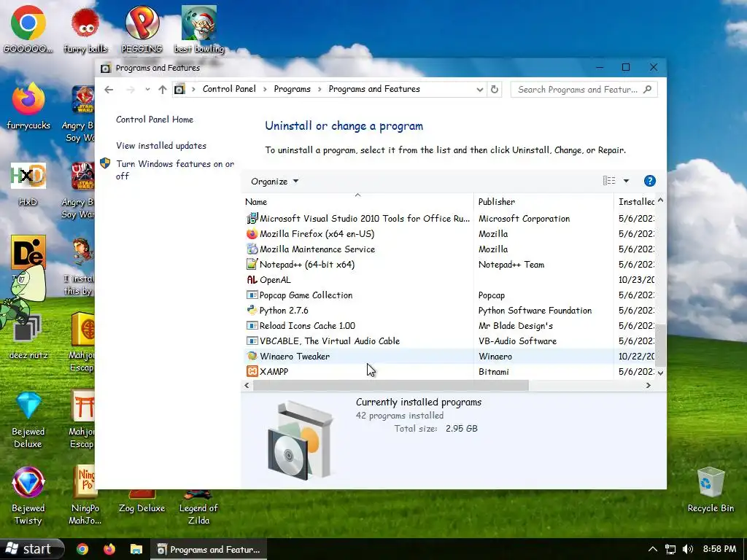This screenshot has width=747, height=560.
Task: Go back with the back arrow
Action: click(x=109, y=90)
